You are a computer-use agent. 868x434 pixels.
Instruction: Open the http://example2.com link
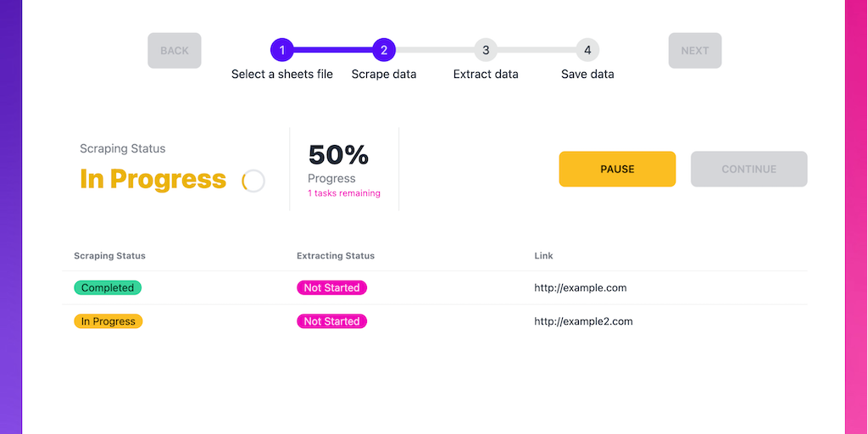tap(583, 321)
